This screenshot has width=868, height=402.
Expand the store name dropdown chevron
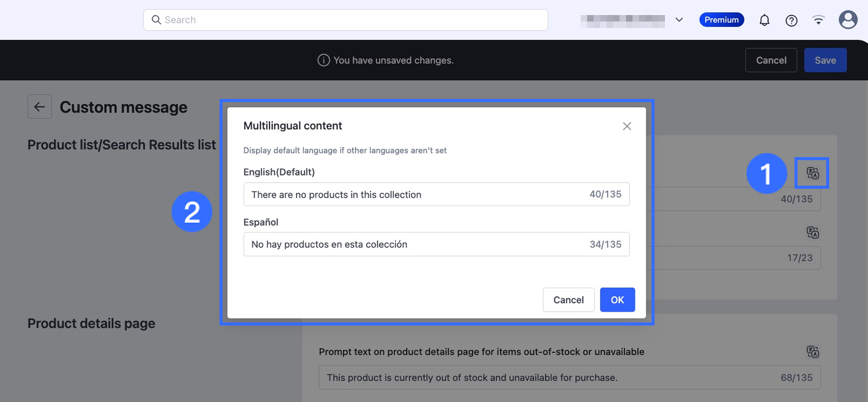click(x=679, y=20)
